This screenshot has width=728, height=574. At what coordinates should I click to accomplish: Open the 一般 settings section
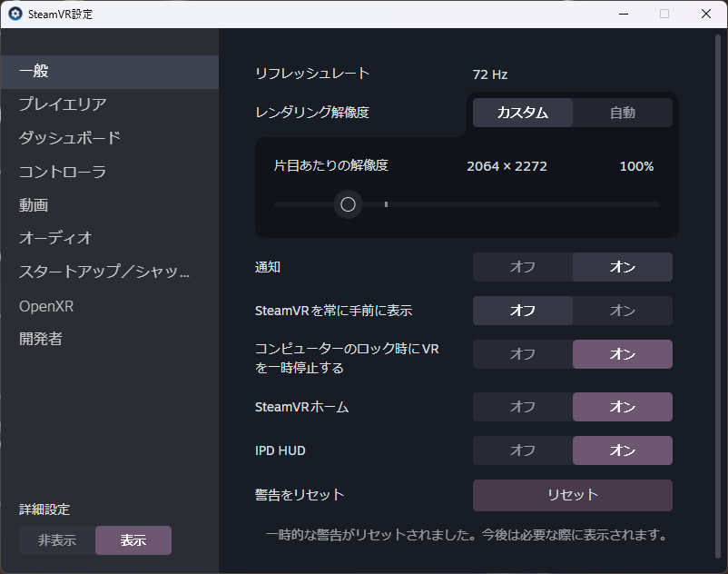click(110, 72)
